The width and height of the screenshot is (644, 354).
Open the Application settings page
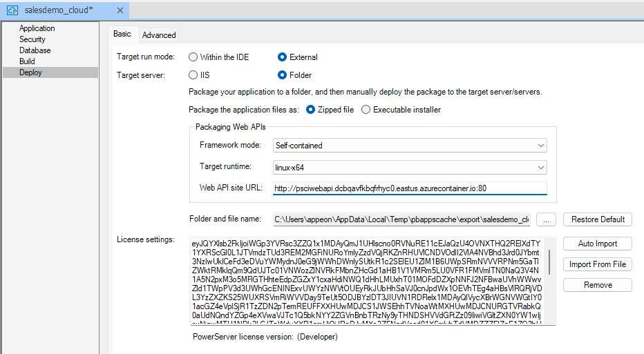click(37, 28)
